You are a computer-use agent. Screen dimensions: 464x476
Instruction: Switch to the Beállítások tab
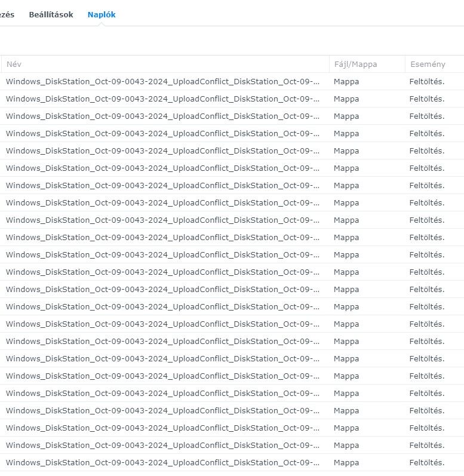[51, 14]
